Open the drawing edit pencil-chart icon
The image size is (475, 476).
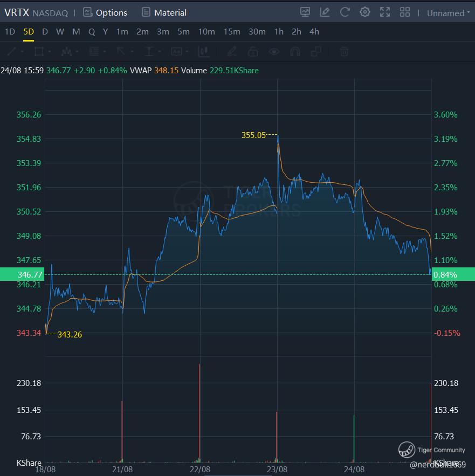coord(325,12)
